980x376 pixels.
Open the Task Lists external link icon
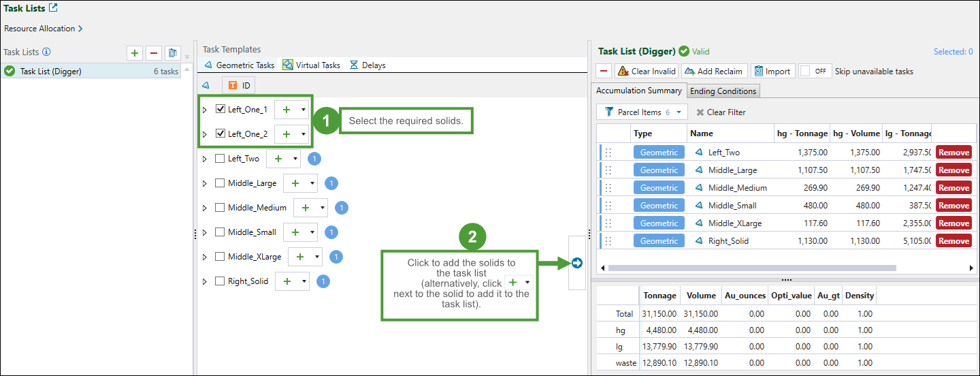tap(54, 9)
